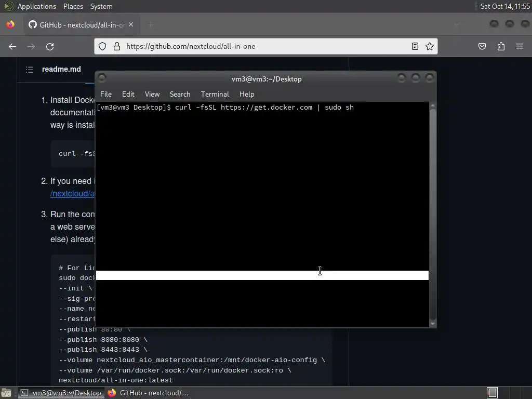The height and width of the screenshot is (399, 532).
Task: Click the '--publish 8443:8443 \' line
Action: (x=103, y=350)
